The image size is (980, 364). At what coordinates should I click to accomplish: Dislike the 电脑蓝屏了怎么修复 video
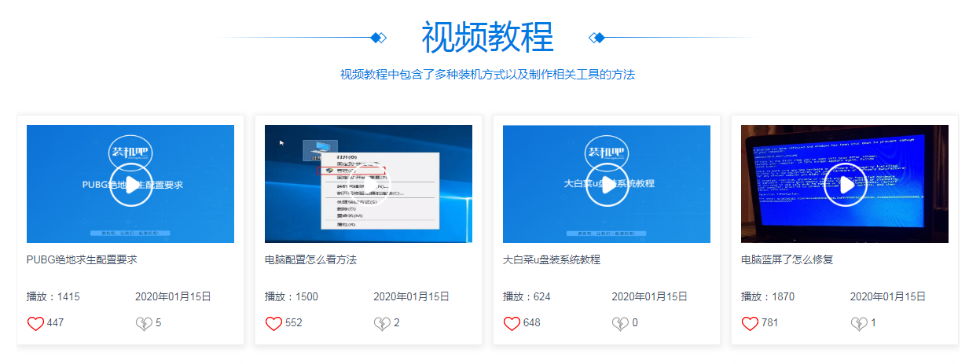[x=858, y=323]
